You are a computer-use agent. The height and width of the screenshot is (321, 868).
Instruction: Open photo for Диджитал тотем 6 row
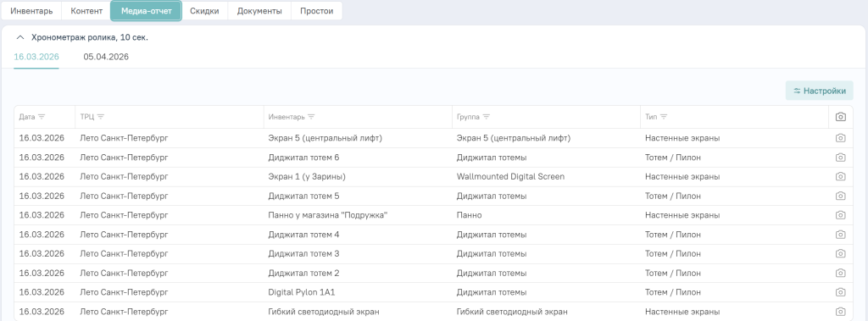point(840,158)
